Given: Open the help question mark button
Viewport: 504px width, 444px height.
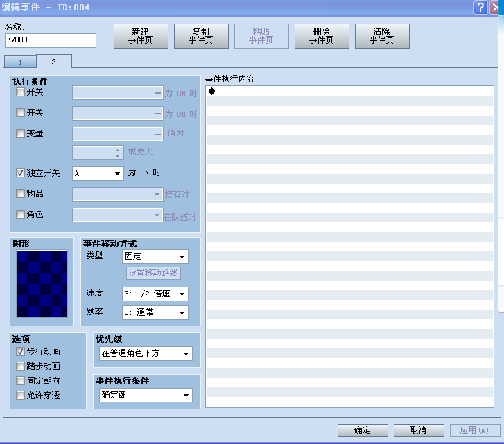Looking at the screenshot, I should [x=480, y=7].
